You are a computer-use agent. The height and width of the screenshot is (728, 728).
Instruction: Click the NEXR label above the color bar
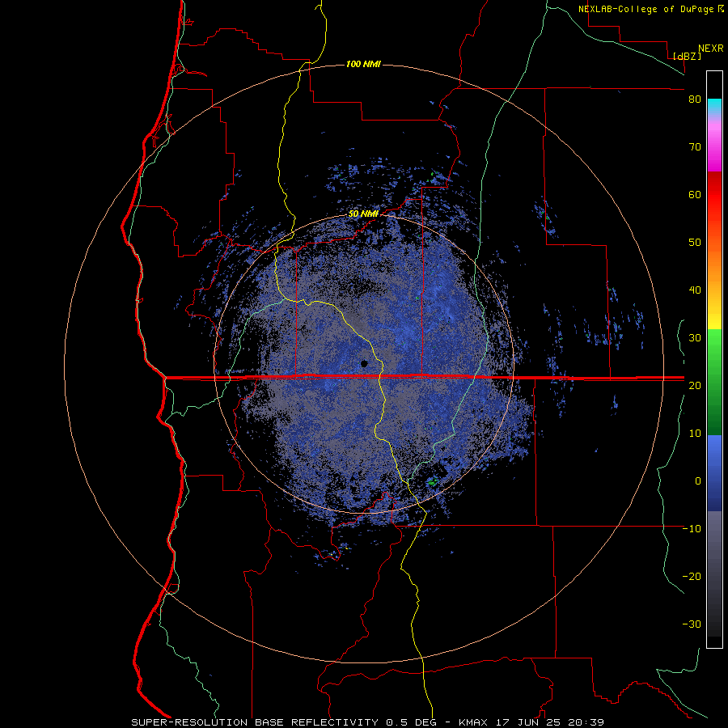click(711, 49)
